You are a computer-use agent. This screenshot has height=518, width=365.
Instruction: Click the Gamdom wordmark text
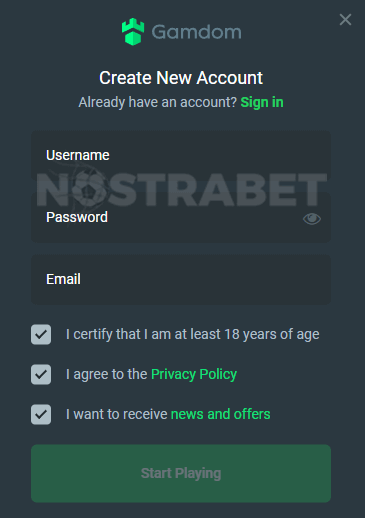point(197,32)
